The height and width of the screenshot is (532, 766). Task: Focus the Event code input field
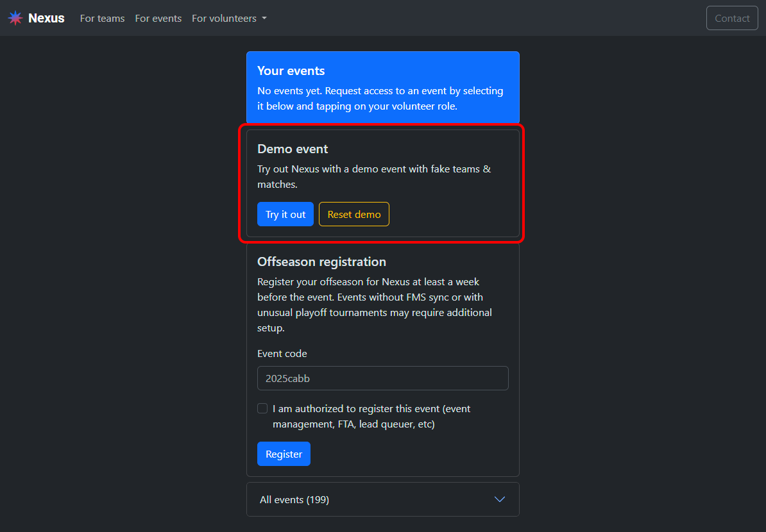(382, 378)
